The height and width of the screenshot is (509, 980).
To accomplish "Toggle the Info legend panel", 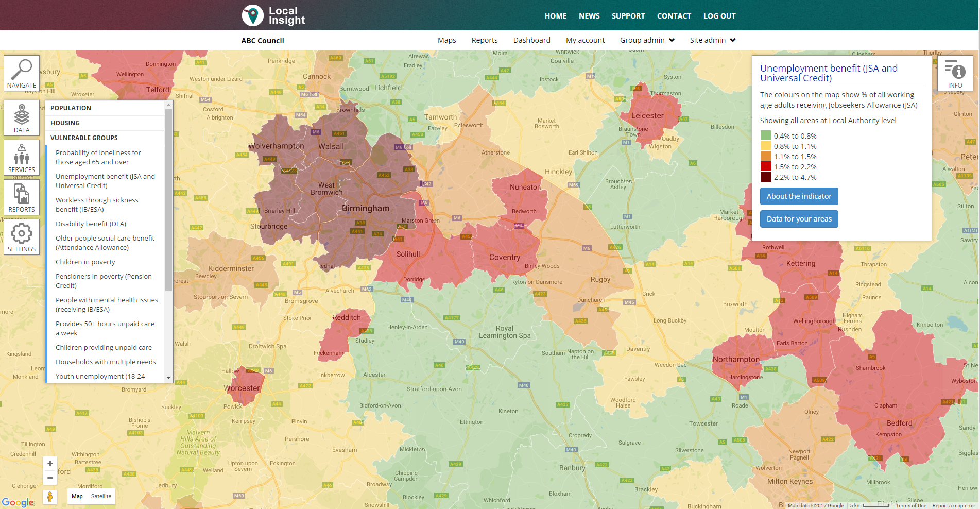I will point(955,73).
